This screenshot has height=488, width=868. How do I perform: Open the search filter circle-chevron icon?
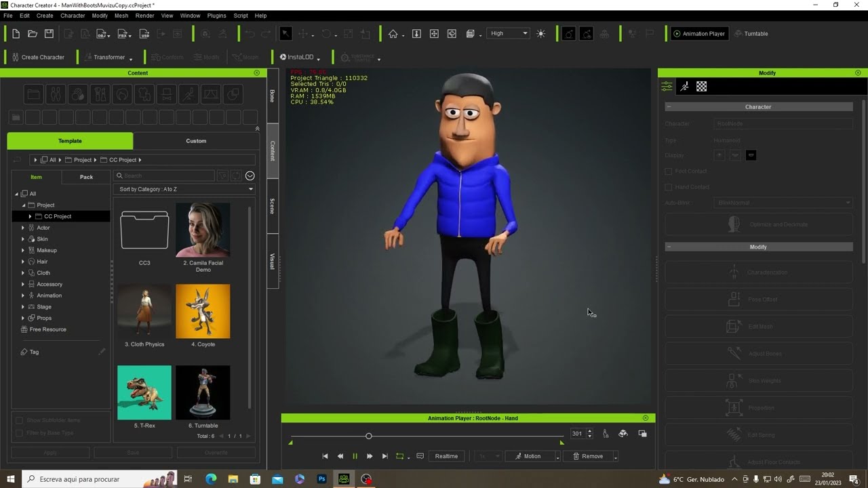[250, 176]
